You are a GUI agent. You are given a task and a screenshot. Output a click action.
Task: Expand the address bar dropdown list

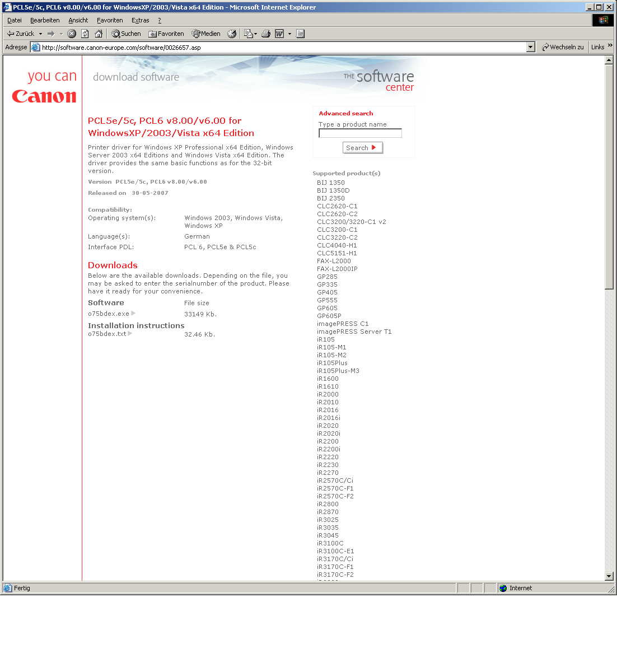coord(531,48)
